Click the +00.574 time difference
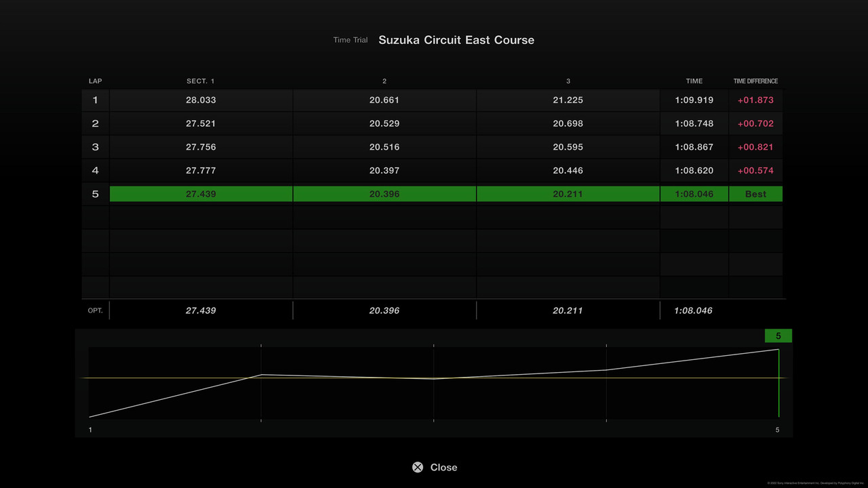The width and height of the screenshot is (868, 488). click(755, 170)
